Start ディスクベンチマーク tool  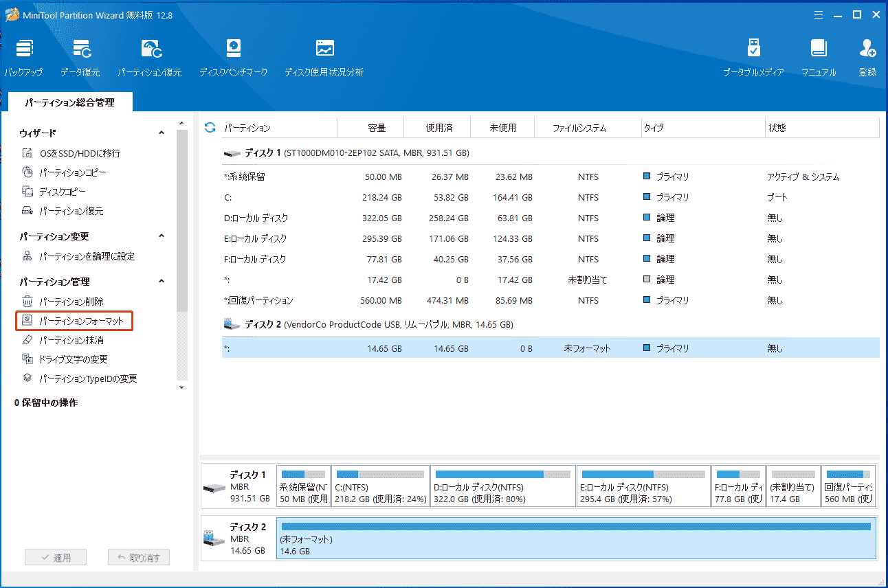click(234, 58)
